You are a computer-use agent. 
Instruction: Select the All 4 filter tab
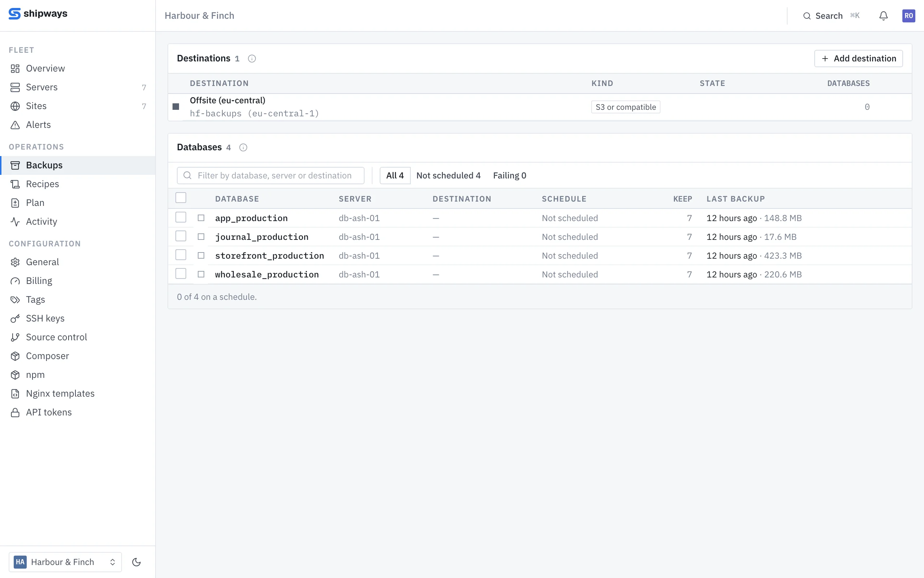coord(395,176)
